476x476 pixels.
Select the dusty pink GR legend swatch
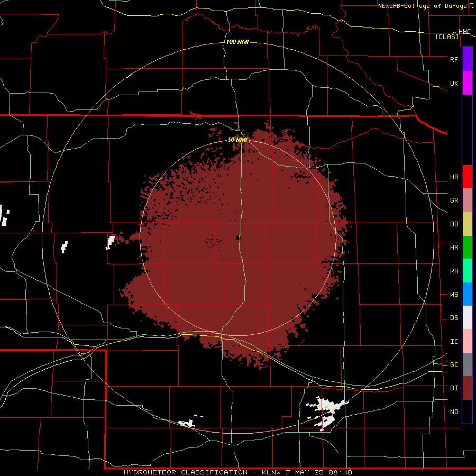tap(467, 200)
